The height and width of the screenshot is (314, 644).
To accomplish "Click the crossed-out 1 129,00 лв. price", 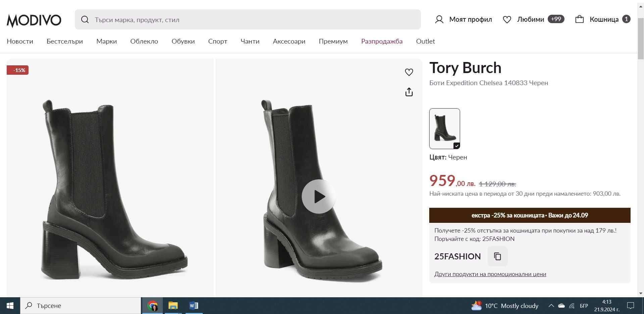I will (x=497, y=184).
